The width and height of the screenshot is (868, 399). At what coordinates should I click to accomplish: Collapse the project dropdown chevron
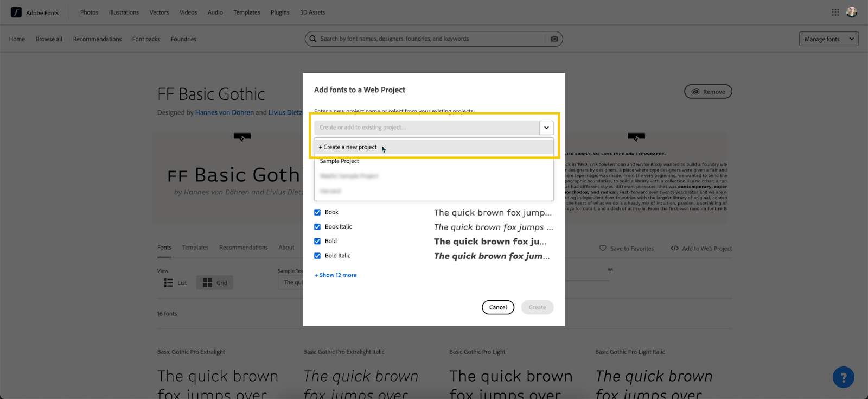click(546, 128)
